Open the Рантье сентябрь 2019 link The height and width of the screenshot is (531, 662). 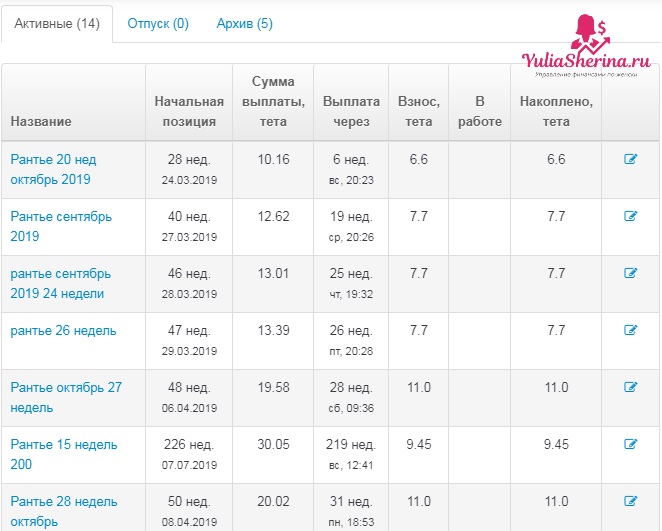pos(61,226)
